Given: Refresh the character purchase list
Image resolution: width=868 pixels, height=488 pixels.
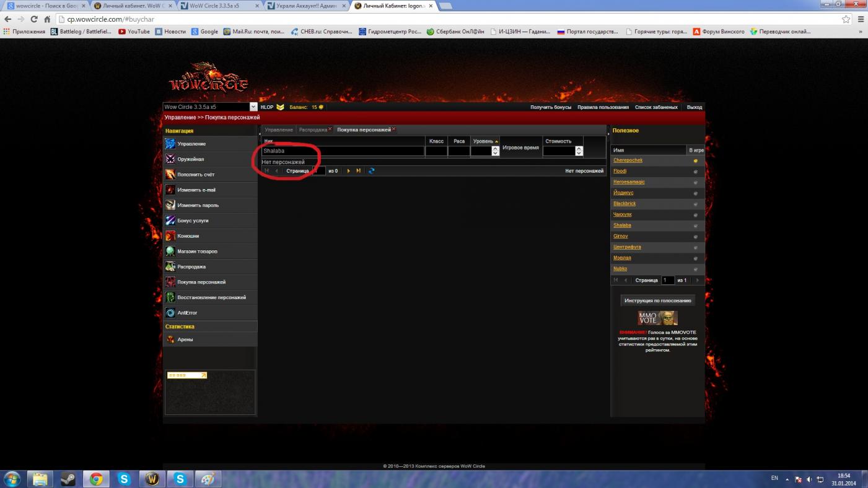Looking at the screenshot, I should (372, 171).
